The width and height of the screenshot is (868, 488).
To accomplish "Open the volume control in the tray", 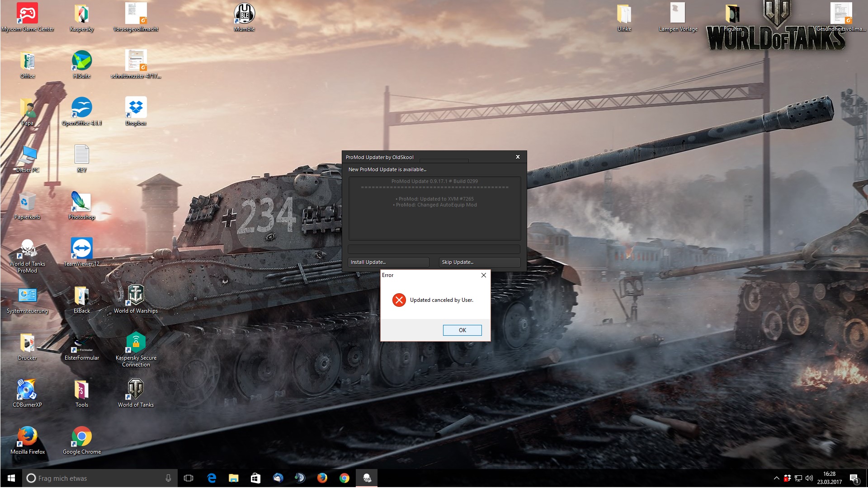I will [809, 478].
